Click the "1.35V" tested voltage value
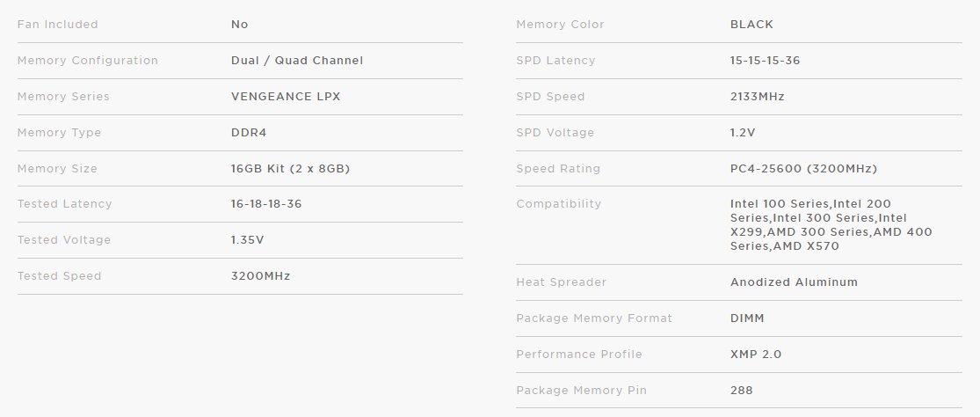Image resolution: width=980 pixels, height=417 pixels. click(249, 240)
